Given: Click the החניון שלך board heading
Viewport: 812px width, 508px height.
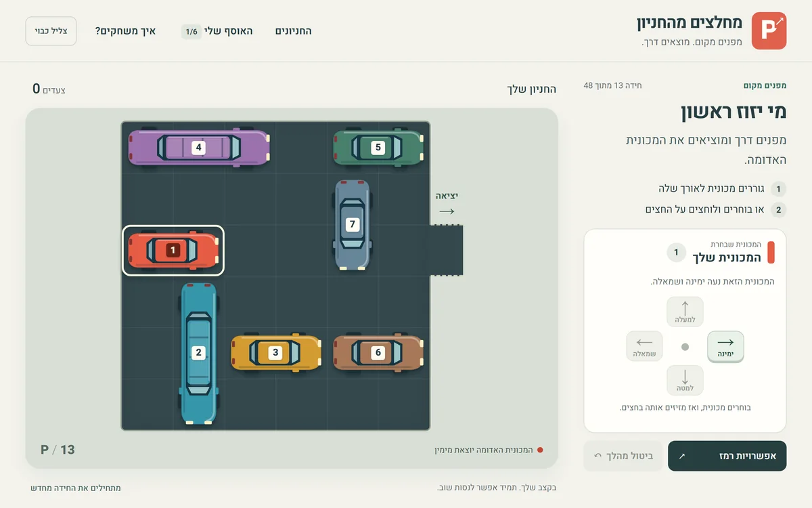Looking at the screenshot, I should point(532,89).
